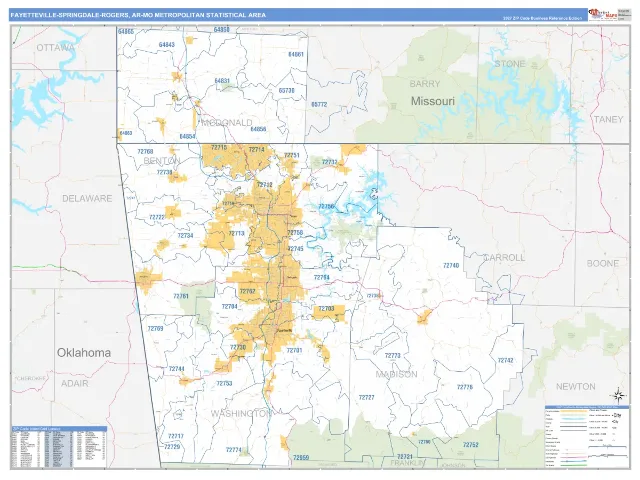Click ZIP code 72745

point(296,249)
